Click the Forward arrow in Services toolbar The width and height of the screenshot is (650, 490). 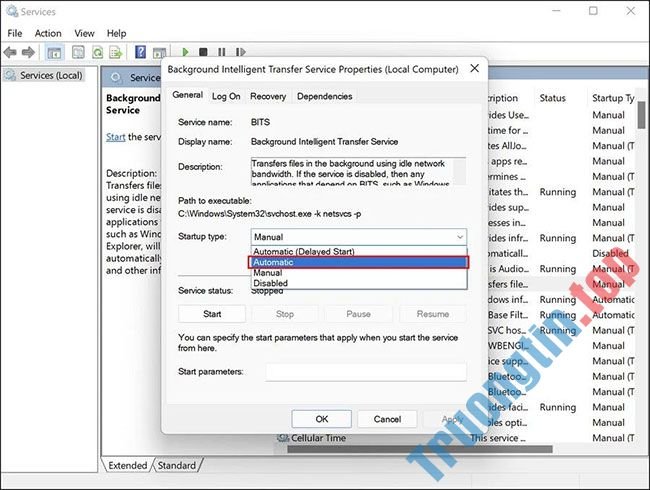point(28,52)
